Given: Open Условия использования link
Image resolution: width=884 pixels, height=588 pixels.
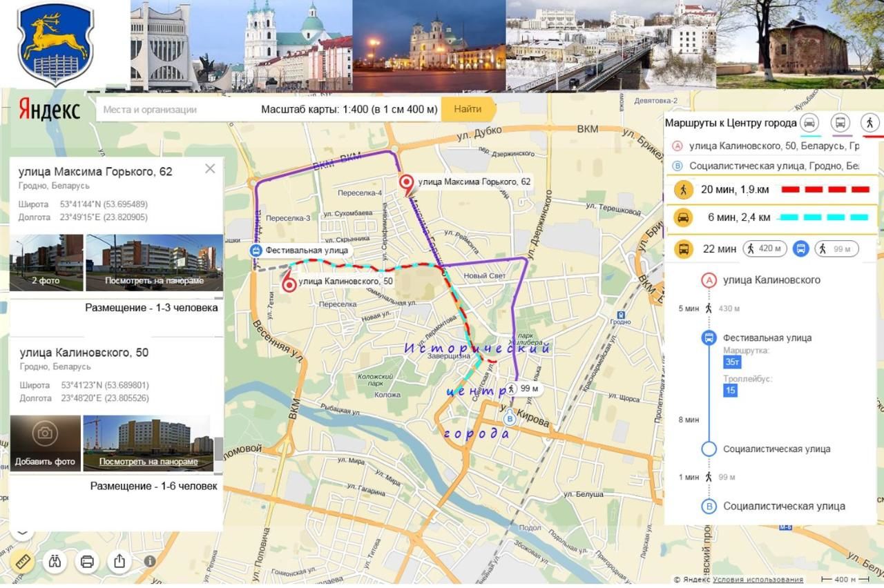Looking at the screenshot, I should click(x=758, y=580).
